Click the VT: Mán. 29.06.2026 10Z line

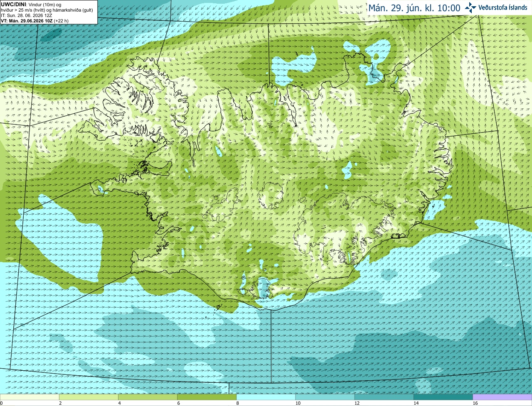point(35,20)
